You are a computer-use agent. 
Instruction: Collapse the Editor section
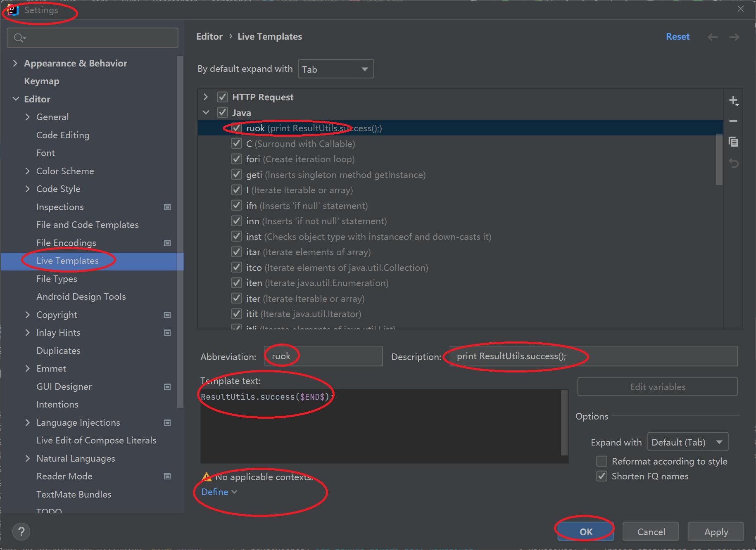click(16, 99)
